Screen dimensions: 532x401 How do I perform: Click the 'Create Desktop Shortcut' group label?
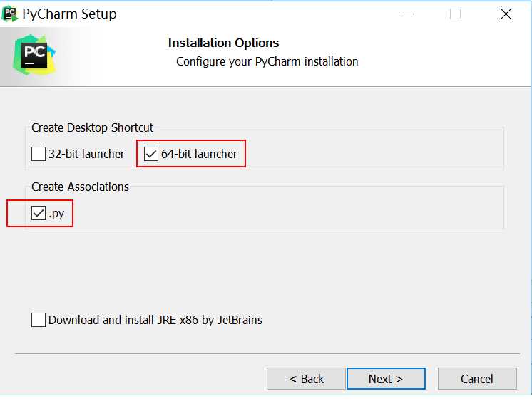(x=92, y=127)
